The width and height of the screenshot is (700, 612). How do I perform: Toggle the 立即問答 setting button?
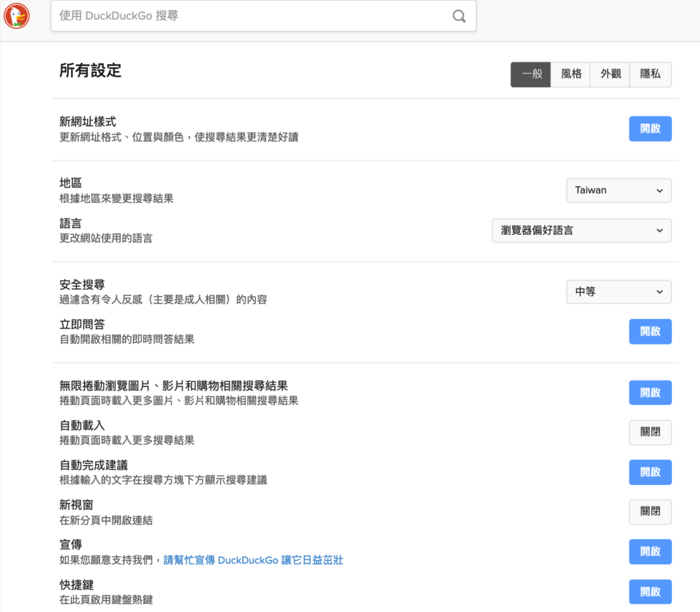pyautogui.click(x=650, y=331)
